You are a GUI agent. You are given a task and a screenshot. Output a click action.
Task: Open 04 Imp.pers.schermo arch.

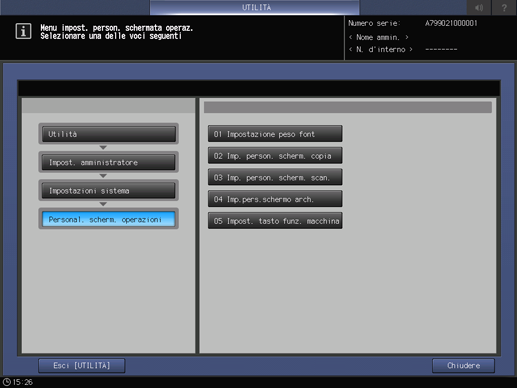point(275,199)
